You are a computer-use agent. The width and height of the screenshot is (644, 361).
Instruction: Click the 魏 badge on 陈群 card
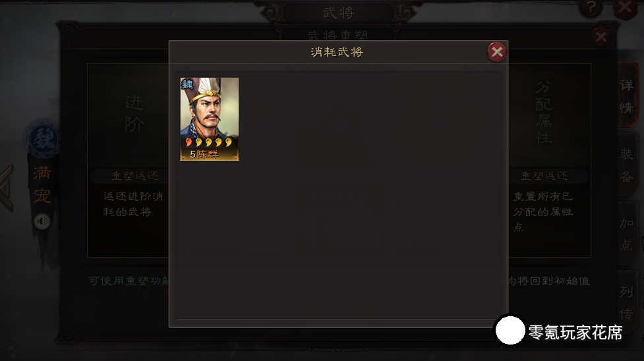187,84
